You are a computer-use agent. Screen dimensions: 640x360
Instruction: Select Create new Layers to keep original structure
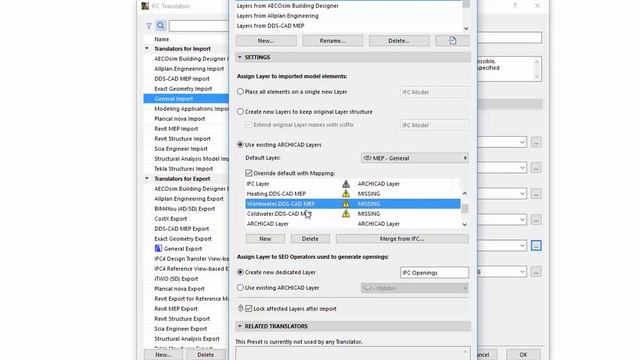[240, 111]
